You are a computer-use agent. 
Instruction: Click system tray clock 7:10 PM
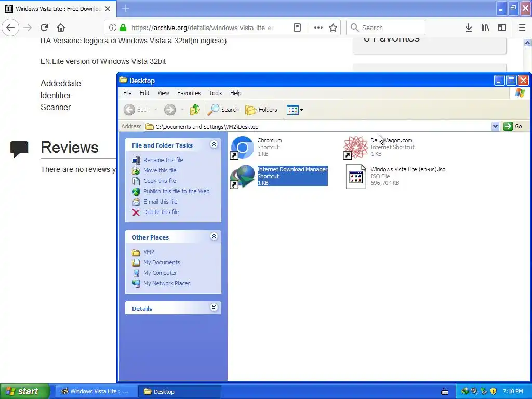pos(513,391)
